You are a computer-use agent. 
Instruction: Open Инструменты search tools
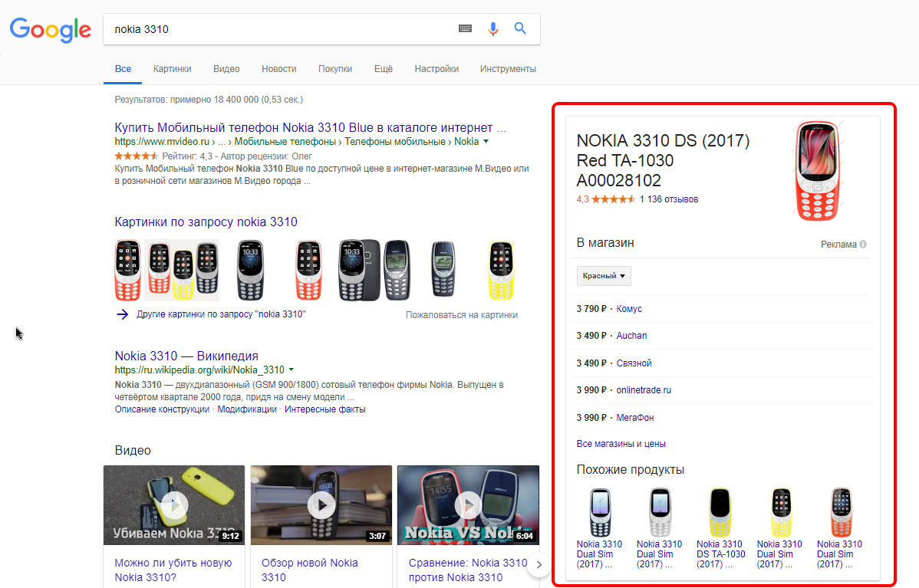508,68
